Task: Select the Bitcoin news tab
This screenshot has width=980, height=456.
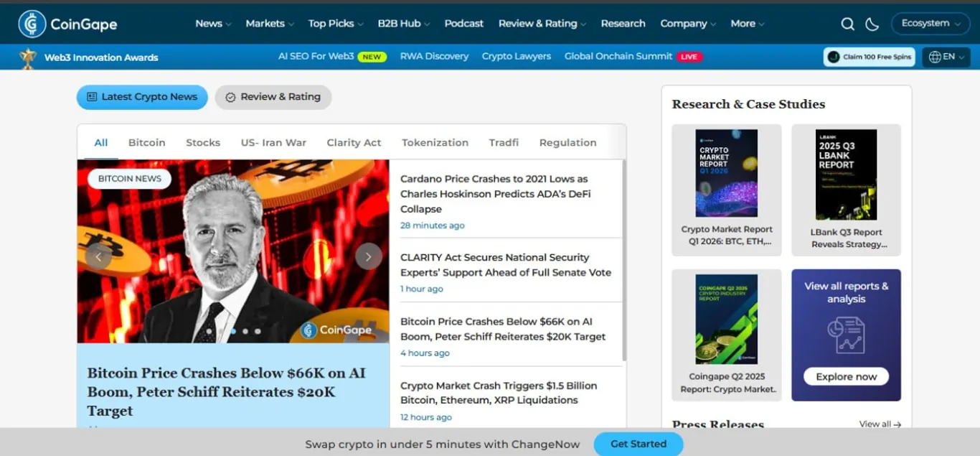Action: 147,142
